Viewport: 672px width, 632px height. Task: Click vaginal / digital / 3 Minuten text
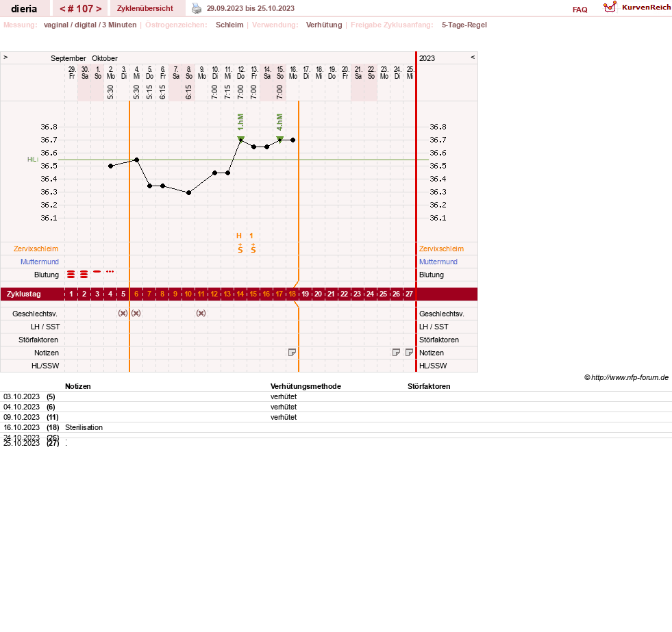pos(90,25)
